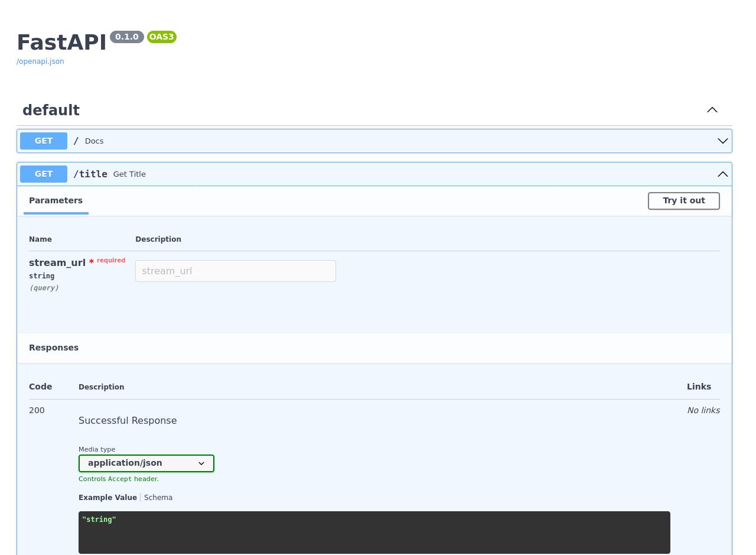Click the Docs summary text
Viewport: 756px width, 555px height.
point(94,141)
